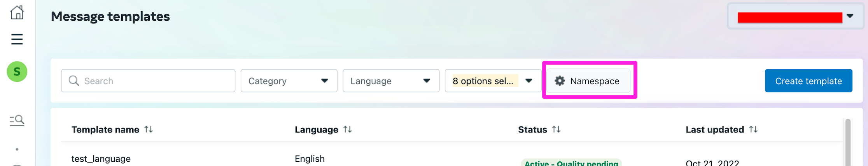Click the Namespace gear icon
The image size is (868, 166).
tap(560, 81)
